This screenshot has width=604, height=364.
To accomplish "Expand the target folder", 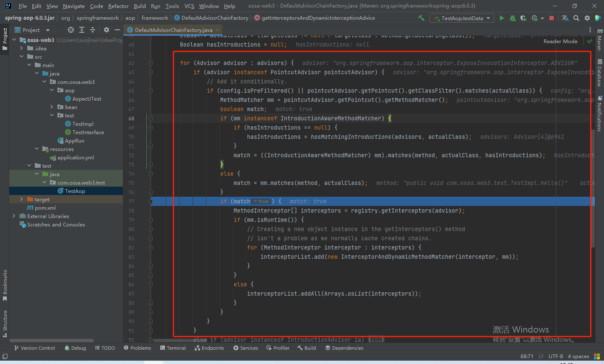I will coord(21,199).
